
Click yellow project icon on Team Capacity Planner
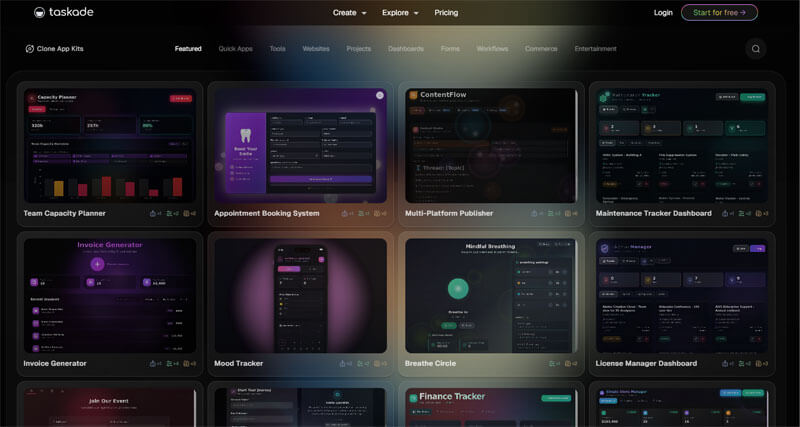click(187, 214)
